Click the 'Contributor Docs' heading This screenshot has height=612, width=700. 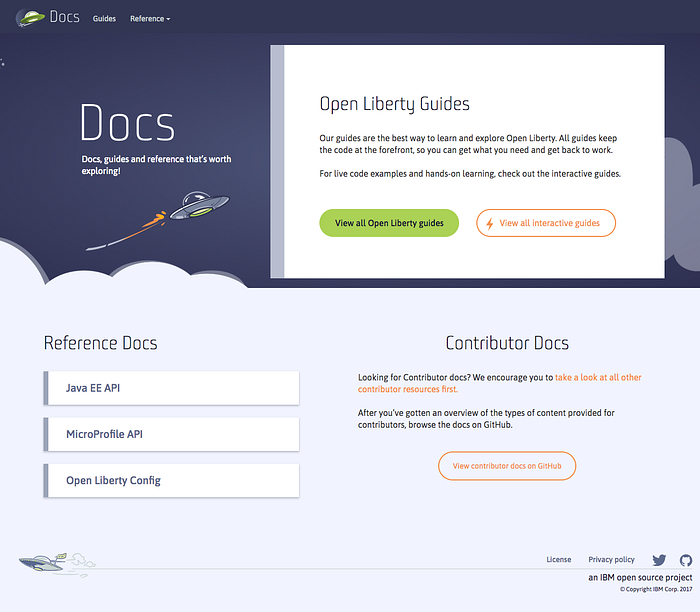coord(507,343)
